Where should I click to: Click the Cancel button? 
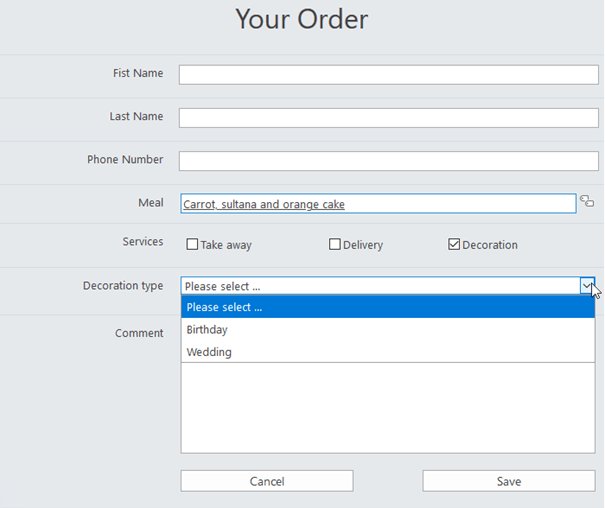[x=267, y=481]
